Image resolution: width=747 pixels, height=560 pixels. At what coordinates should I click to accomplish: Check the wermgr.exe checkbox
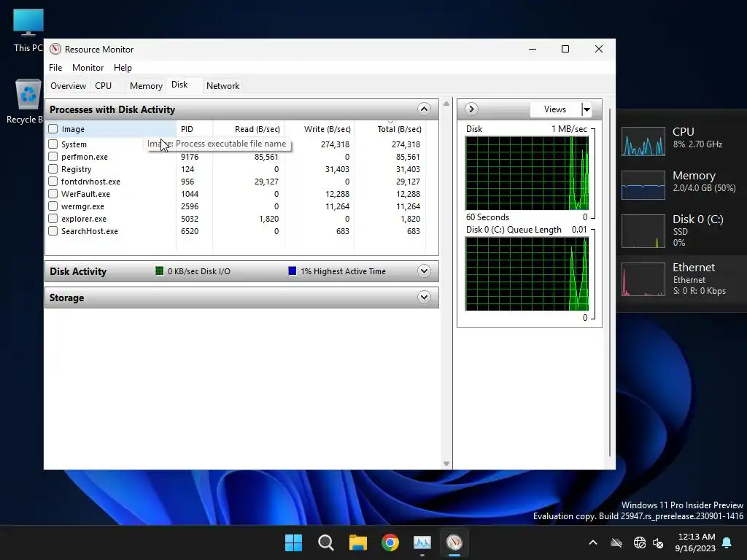pos(53,206)
